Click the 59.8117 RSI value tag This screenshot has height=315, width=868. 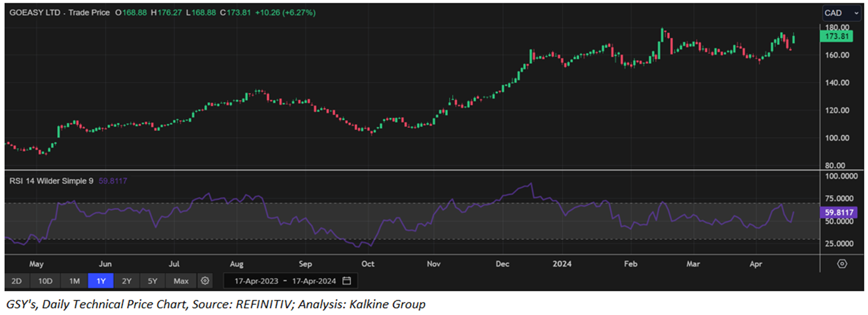coord(839,212)
